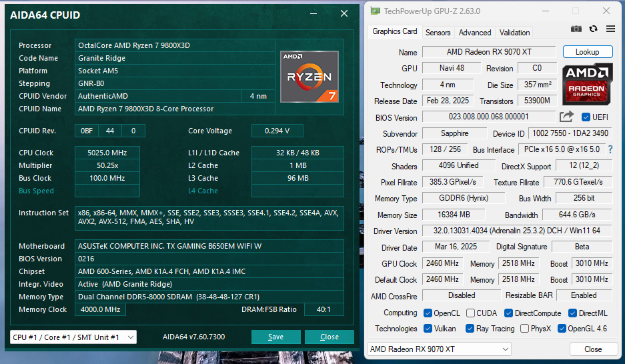This screenshot has height=364, width=625.
Task: Click the Processor value OctalCore AMD Ryzen 7 9800X3D
Action: [x=175, y=45]
